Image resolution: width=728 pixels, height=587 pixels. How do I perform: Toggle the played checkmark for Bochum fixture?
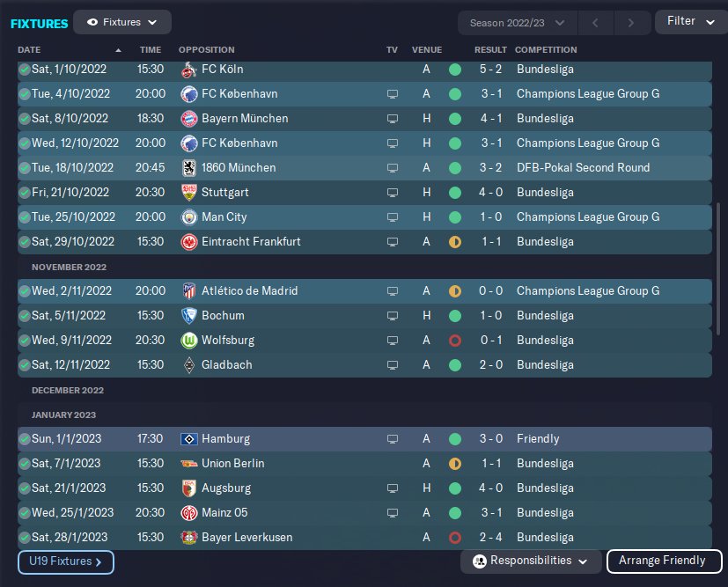click(24, 315)
